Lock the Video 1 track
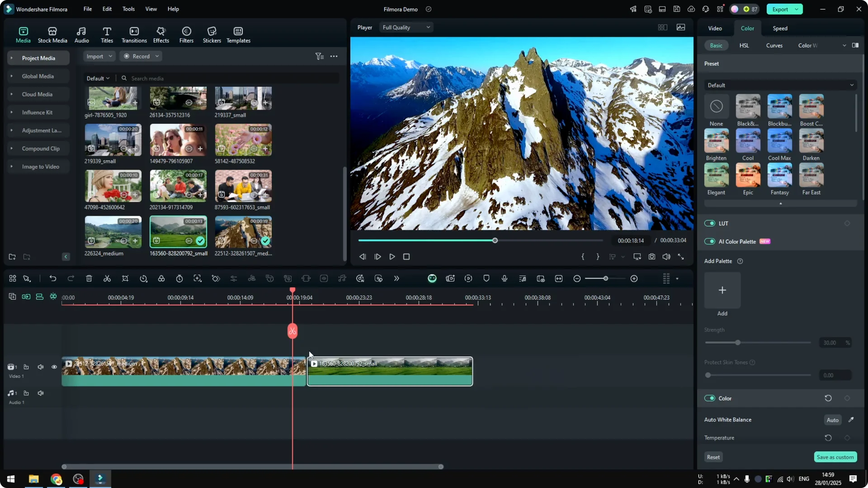The image size is (868, 488). pos(26,367)
